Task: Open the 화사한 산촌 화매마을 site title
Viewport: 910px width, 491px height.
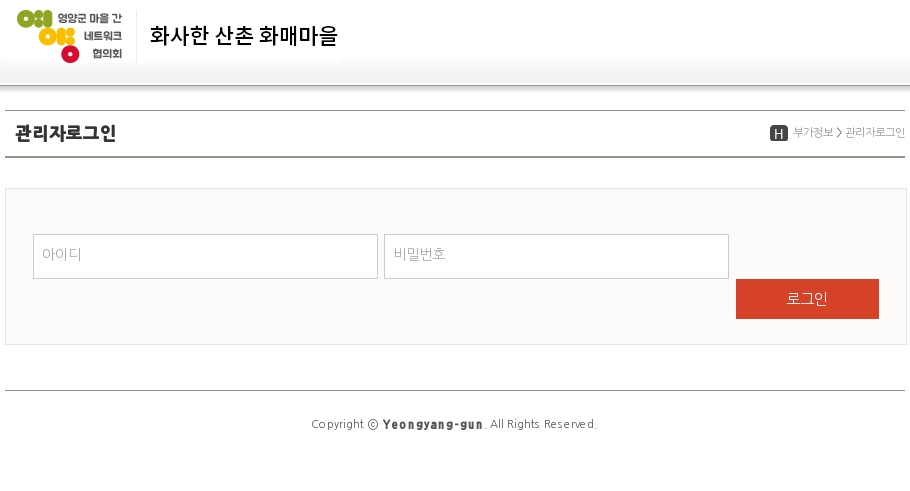Action: 243,36
